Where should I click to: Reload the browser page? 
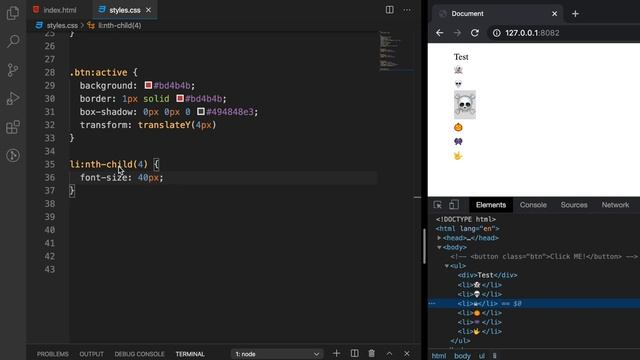[x=474, y=33]
